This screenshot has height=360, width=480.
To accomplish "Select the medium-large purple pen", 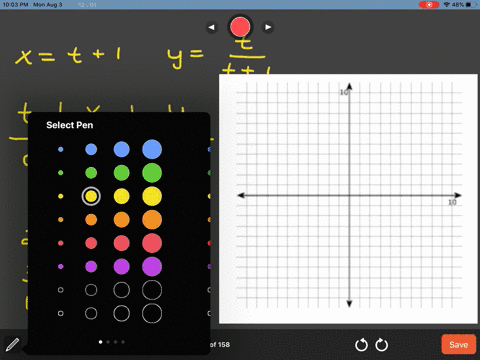I will point(122,267).
